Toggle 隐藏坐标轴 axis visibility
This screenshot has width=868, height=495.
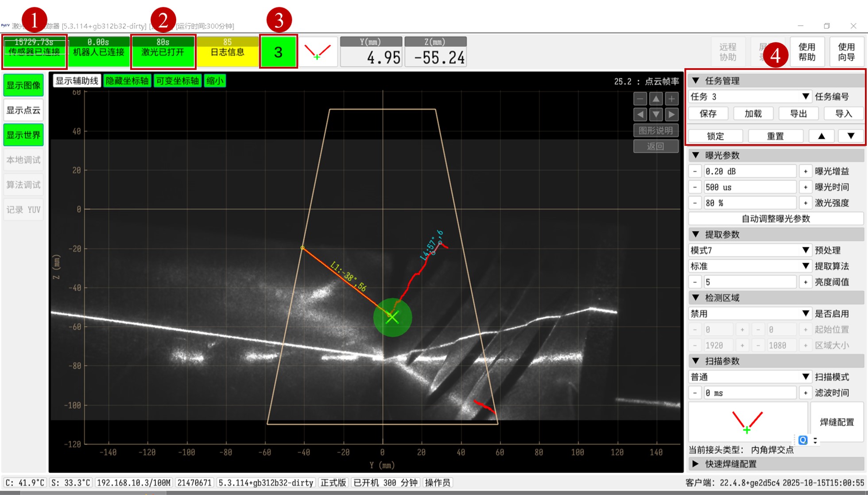pos(127,81)
